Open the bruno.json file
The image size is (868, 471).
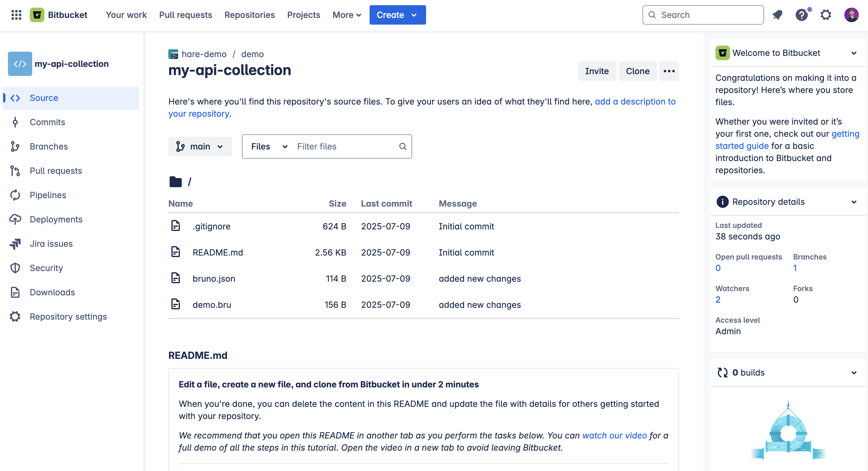pyautogui.click(x=214, y=279)
